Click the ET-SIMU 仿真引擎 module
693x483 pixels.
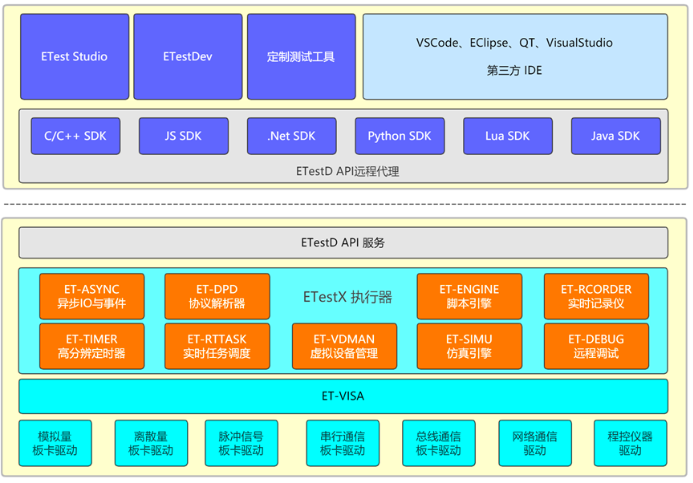469,346
